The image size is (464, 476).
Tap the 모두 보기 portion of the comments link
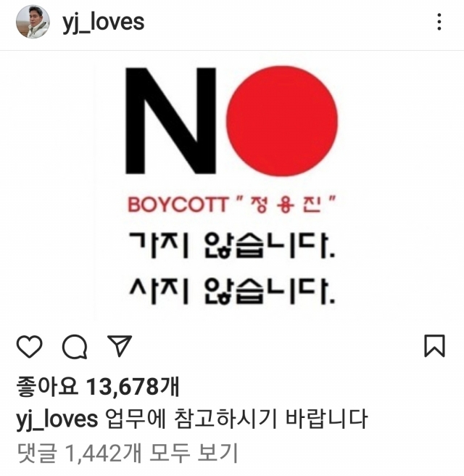click(194, 453)
